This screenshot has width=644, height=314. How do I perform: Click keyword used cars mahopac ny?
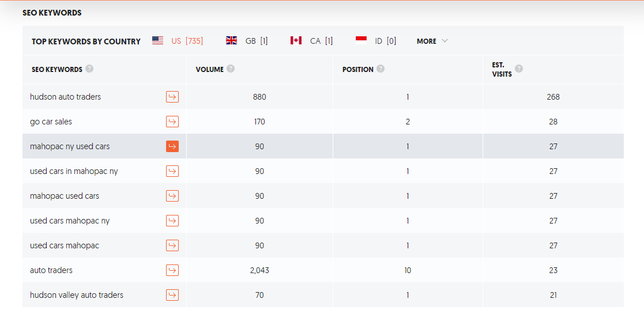tap(70, 221)
